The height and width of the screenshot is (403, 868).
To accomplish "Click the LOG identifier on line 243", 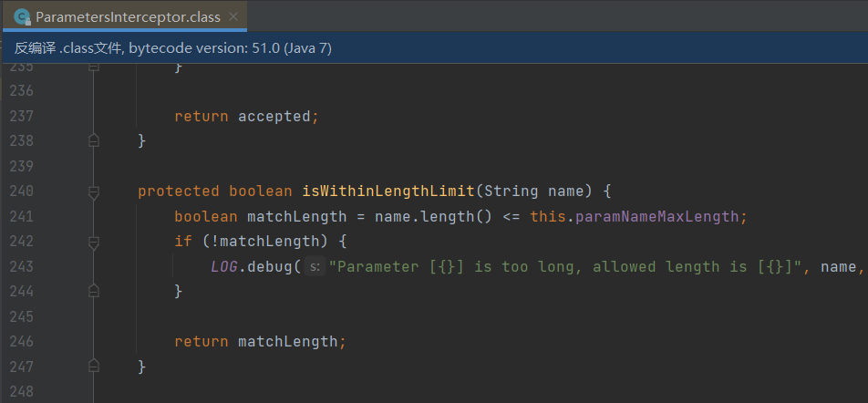I will click(x=224, y=267).
